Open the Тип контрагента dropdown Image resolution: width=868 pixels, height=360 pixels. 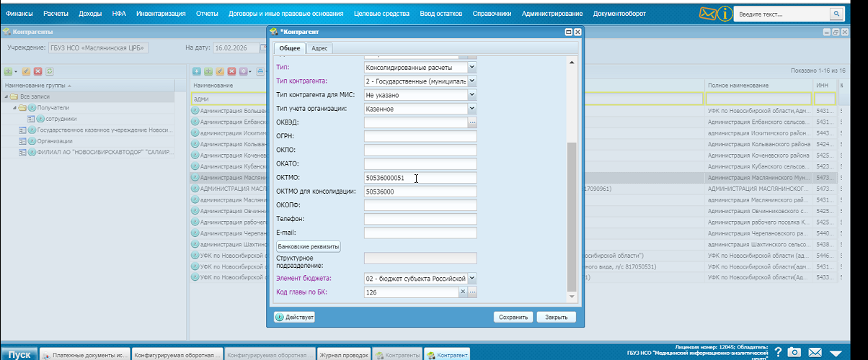[x=472, y=81]
